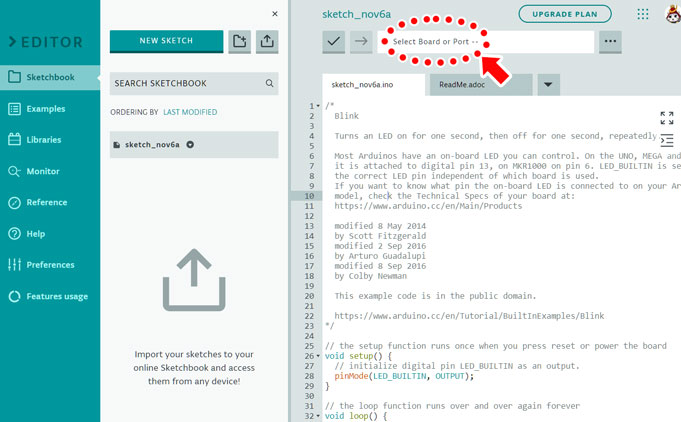Click the 'Blink' text on line 2
This screenshot has height=422, width=681.
click(x=347, y=116)
